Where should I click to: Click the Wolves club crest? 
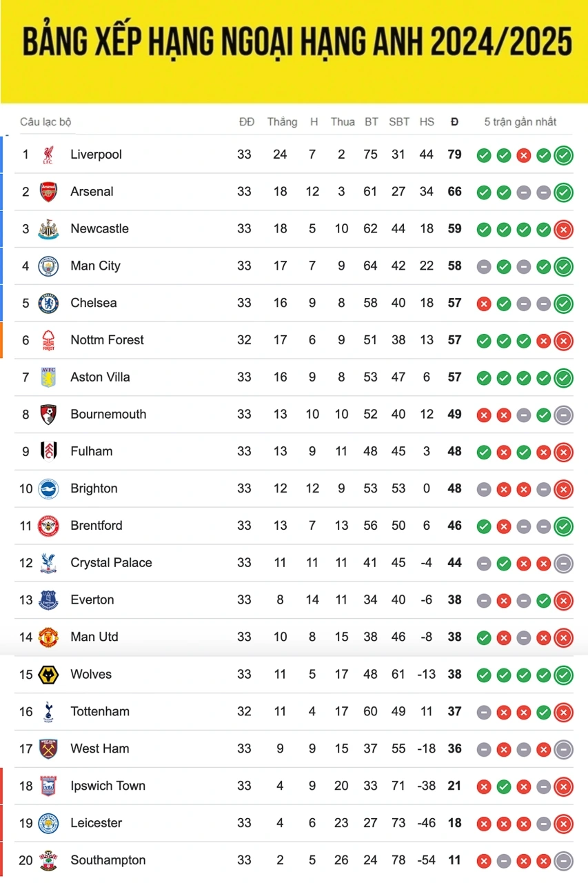(48, 675)
